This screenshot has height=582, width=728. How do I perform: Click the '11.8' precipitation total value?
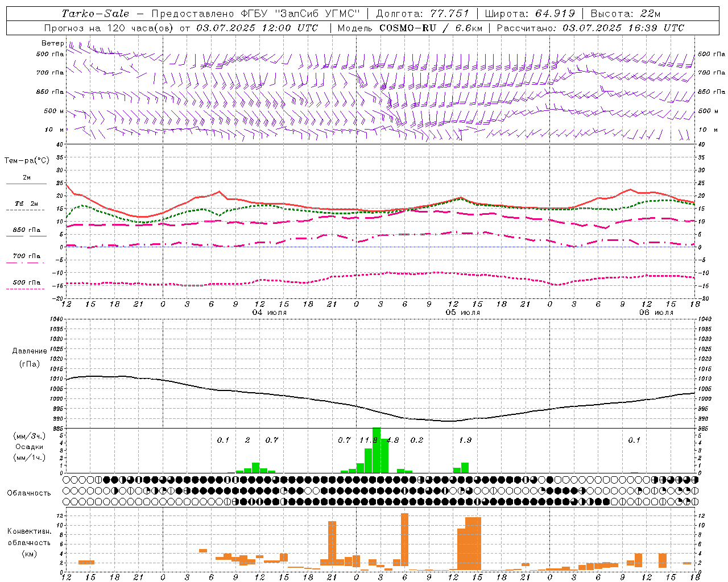point(369,440)
